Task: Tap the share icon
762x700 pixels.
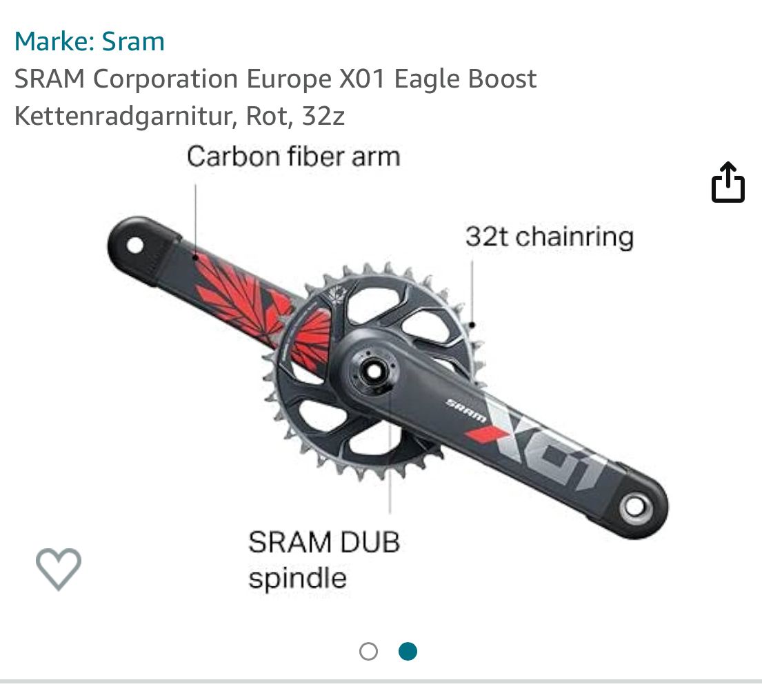Action: pos(728,183)
